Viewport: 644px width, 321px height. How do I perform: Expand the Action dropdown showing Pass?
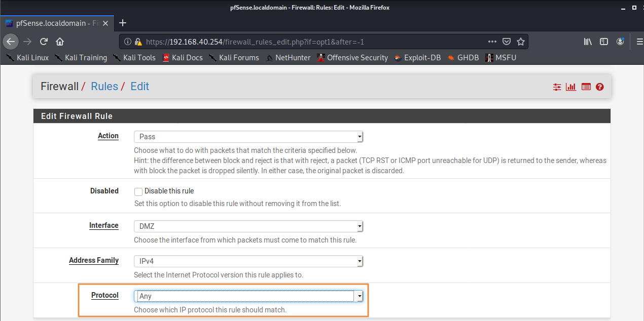248,137
